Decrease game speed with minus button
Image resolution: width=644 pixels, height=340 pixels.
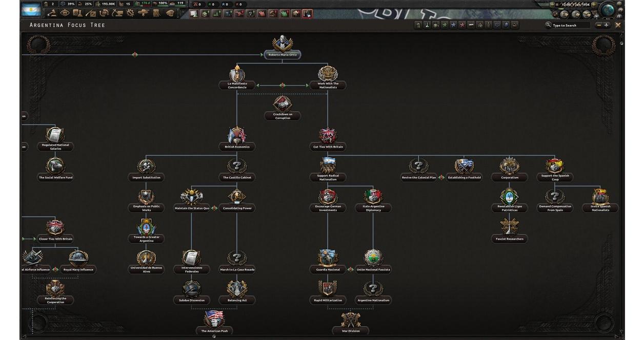(x=552, y=5)
